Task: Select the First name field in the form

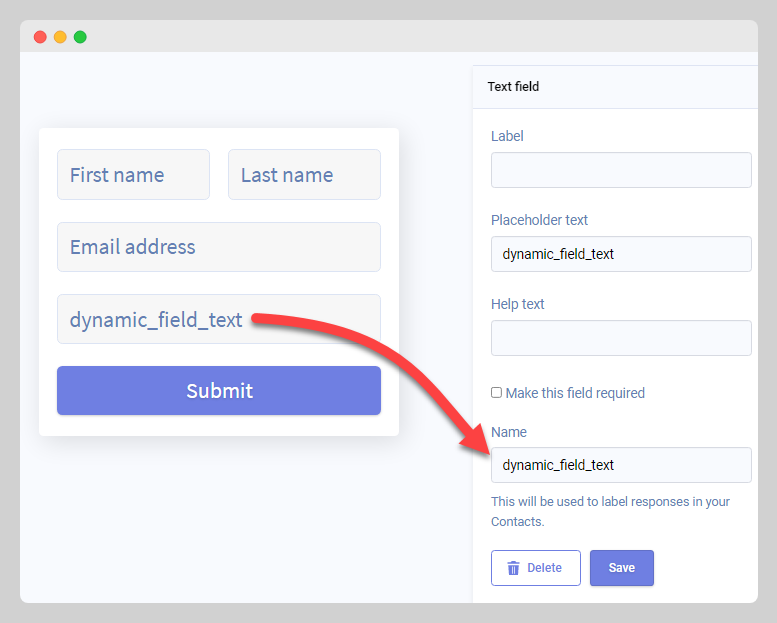Action: click(x=133, y=175)
